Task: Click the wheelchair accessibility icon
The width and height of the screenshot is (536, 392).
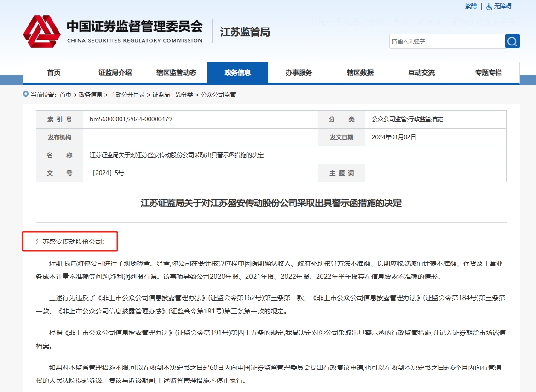Action: (489, 6)
